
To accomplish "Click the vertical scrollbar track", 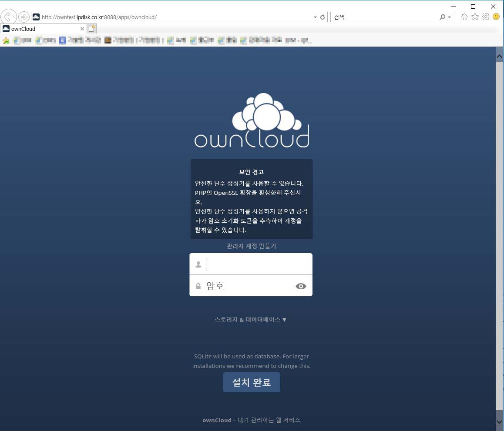I will tap(499, 236).
